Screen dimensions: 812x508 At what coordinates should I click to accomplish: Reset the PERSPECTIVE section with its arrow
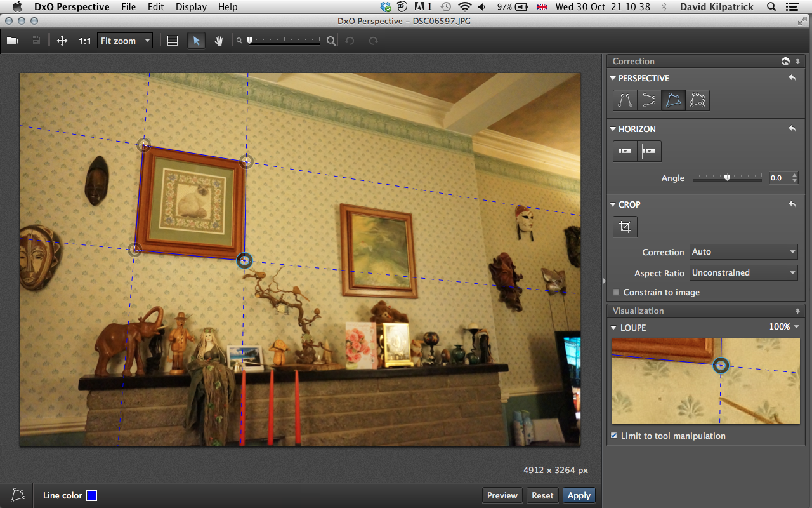(x=792, y=78)
